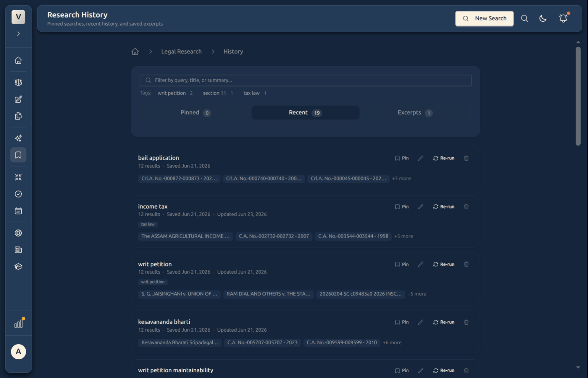This screenshot has height=378, width=588.
Task: Re-run the income tax search
Action: (444, 207)
